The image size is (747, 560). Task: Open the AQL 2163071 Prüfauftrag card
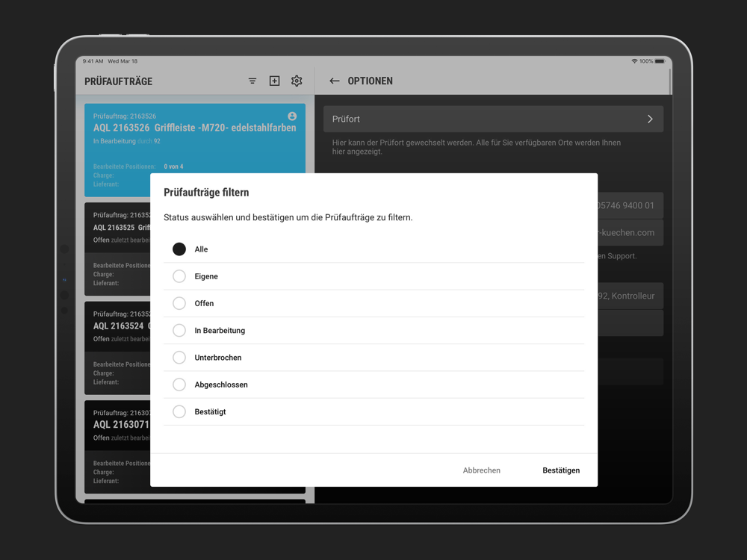[x=118, y=447]
